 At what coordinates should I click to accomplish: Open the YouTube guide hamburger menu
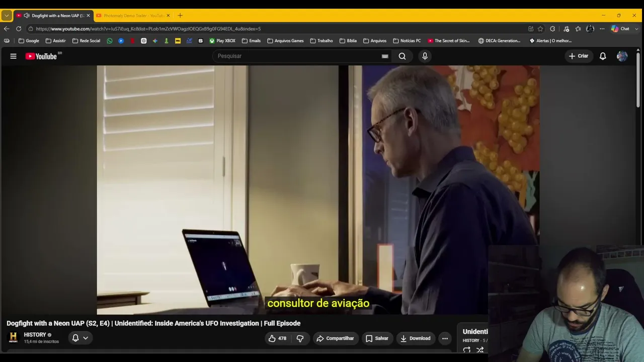[x=14, y=56]
